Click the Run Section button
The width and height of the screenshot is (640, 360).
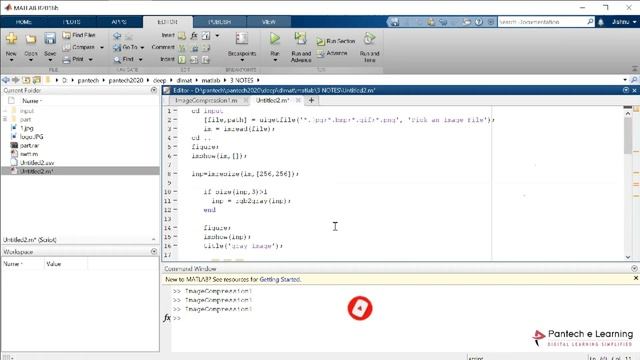point(336,41)
